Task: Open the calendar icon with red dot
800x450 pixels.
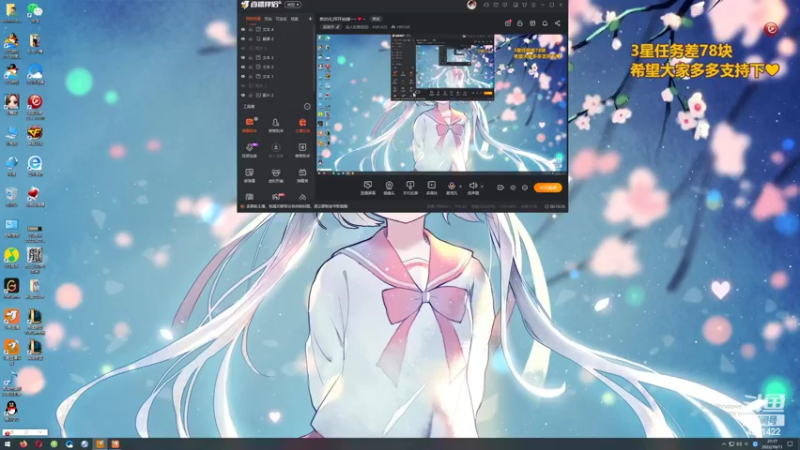Action: 508,23
